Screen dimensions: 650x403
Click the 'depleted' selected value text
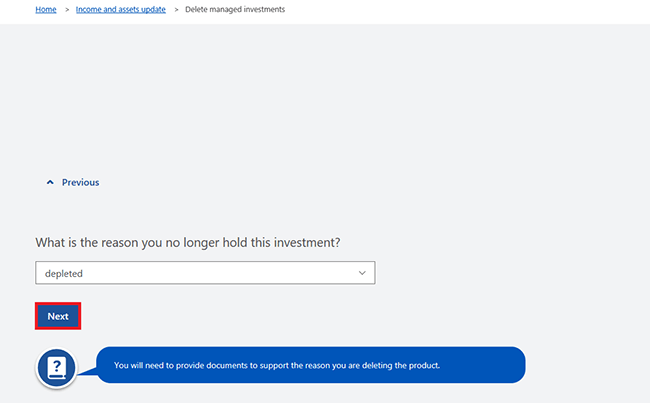(x=64, y=272)
